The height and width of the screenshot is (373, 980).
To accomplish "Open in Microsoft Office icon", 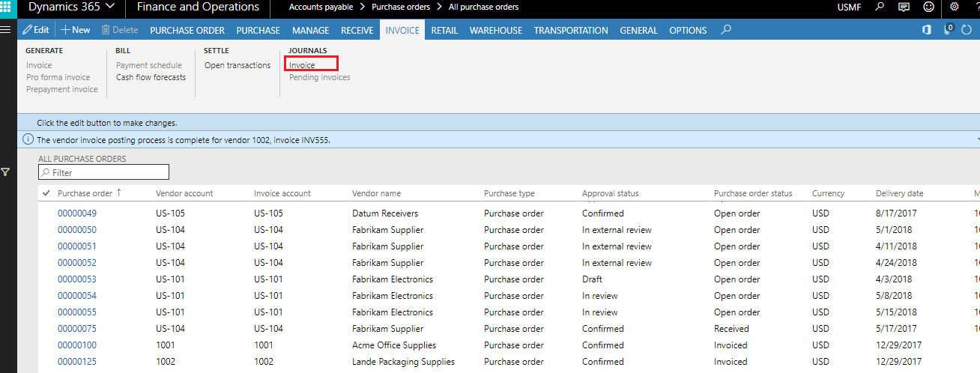I will pos(927,30).
